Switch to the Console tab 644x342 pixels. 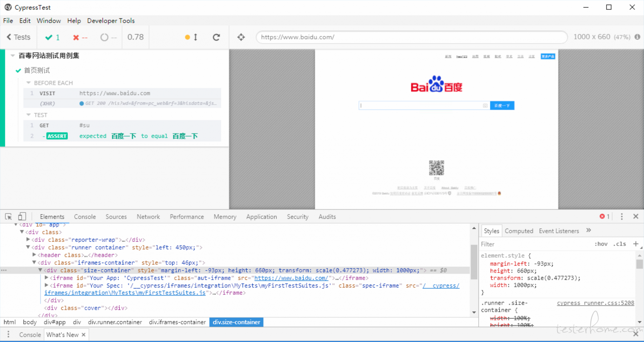click(85, 217)
